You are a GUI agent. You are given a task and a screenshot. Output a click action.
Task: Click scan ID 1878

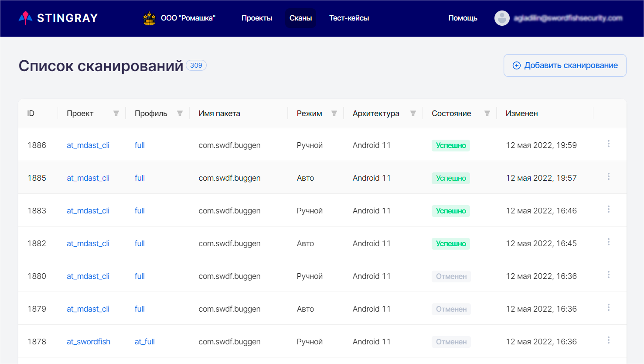pyautogui.click(x=37, y=342)
